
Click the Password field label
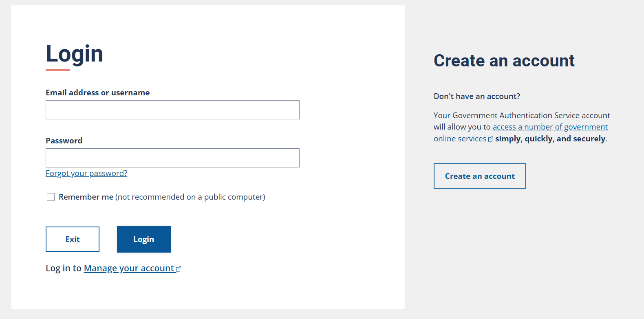(64, 141)
